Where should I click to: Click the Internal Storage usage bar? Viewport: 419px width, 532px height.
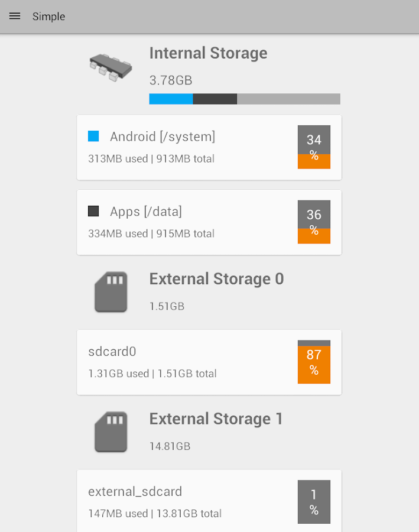click(244, 98)
